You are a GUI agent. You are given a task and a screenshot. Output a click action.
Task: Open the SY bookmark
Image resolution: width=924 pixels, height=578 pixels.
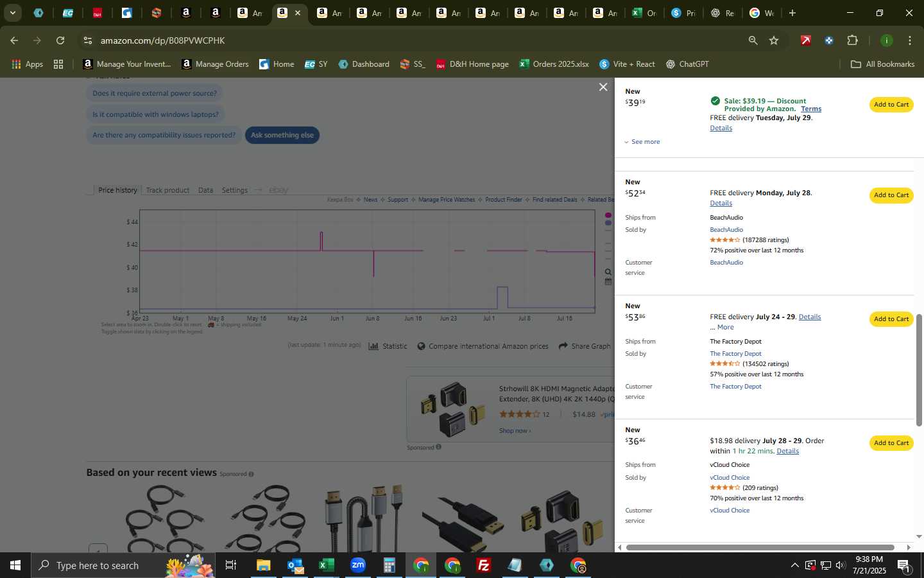click(x=316, y=64)
